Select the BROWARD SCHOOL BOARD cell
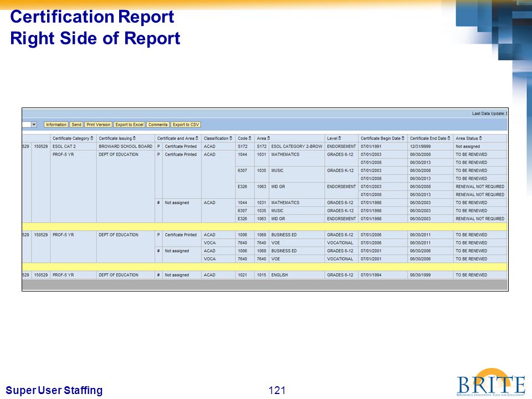The image size is (532, 399). click(x=126, y=146)
